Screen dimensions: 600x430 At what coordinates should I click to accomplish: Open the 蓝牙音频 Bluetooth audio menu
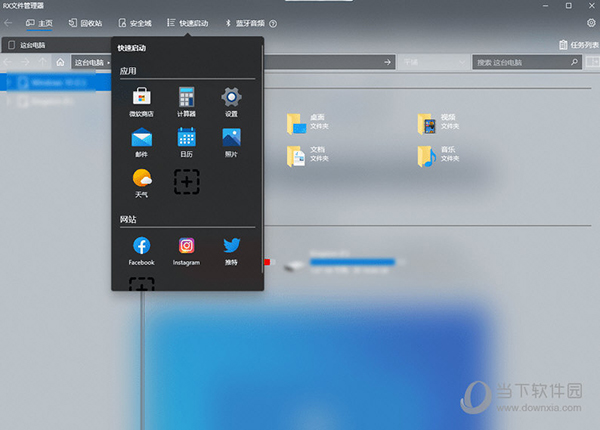tap(245, 23)
